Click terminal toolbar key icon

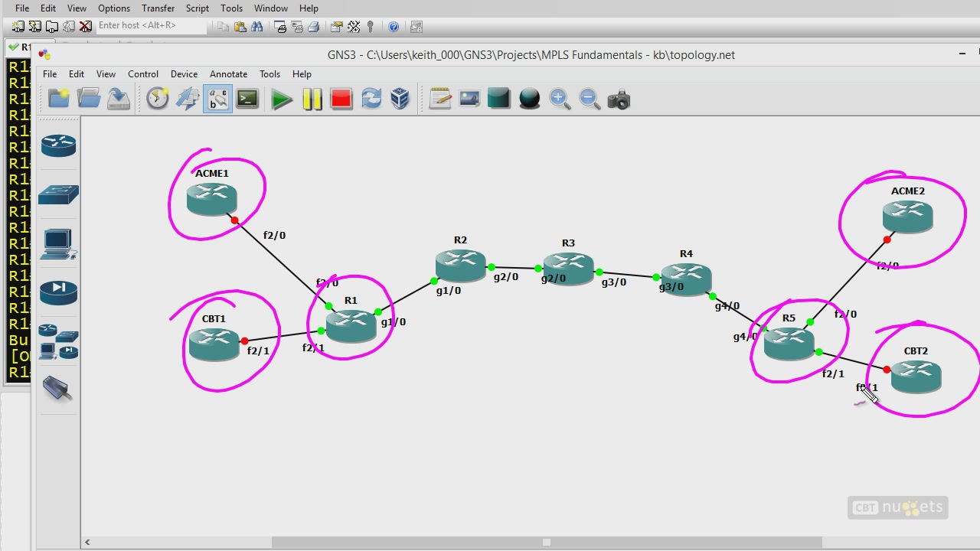tap(371, 27)
